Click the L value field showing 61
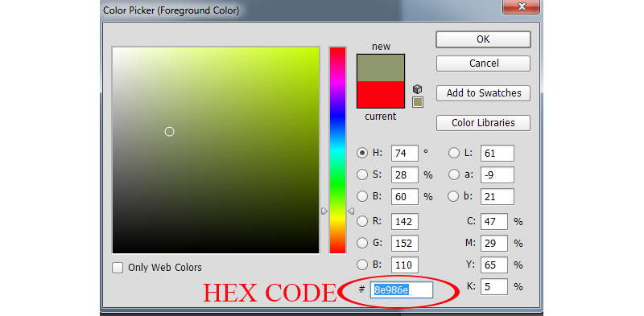The image size is (644, 316). click(497, 153)
